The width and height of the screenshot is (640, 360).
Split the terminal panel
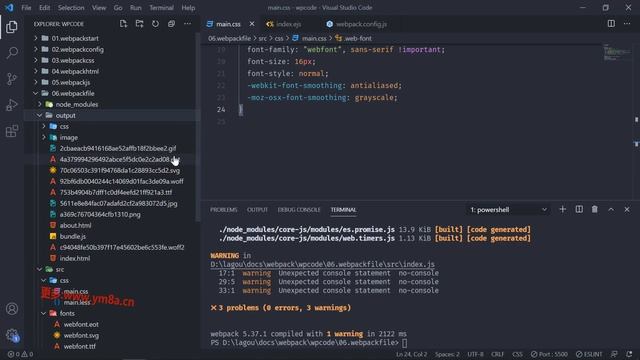coord(579,209)
